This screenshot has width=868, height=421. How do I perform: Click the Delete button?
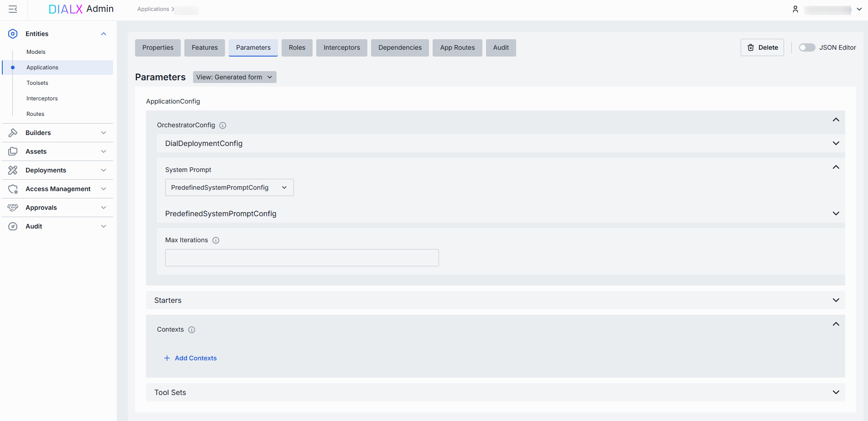click(762, 47)
